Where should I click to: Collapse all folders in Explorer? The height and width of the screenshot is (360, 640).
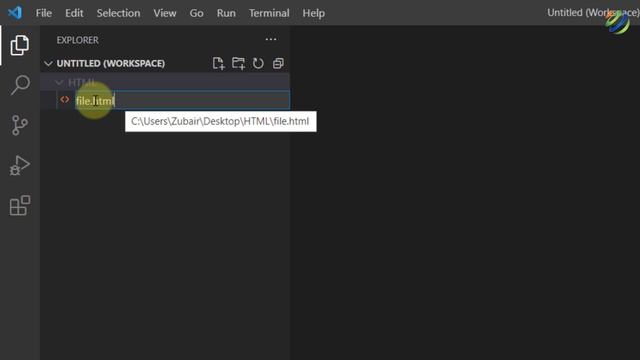(x=278, y=63)
